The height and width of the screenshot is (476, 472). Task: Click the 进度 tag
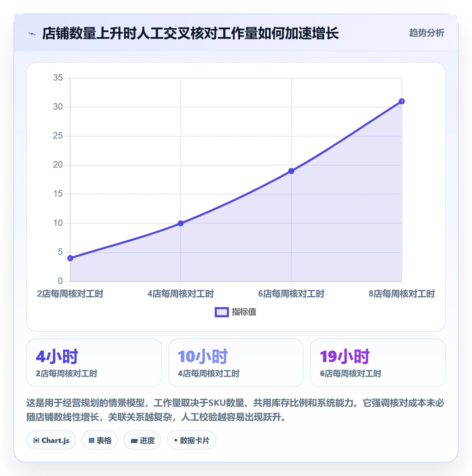point(142,440)
